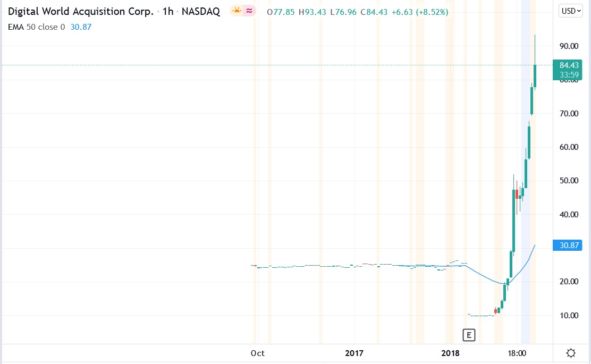
Task: Open the chart settings gear icon
Action: click(x=571, y=352)
